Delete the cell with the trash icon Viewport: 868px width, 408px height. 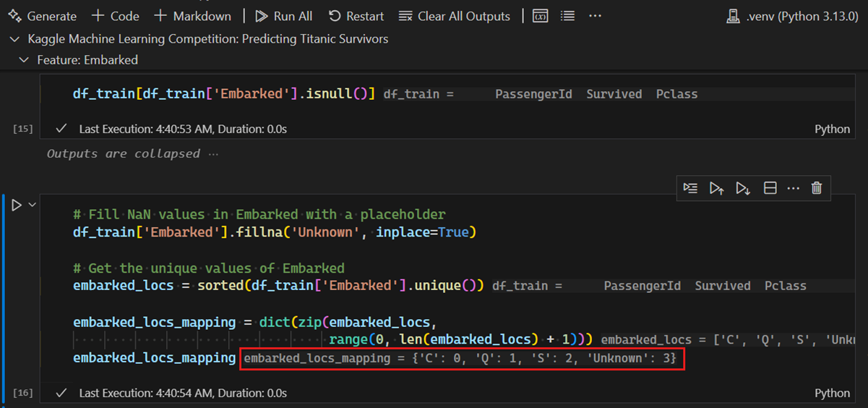(x=817, y=188)
